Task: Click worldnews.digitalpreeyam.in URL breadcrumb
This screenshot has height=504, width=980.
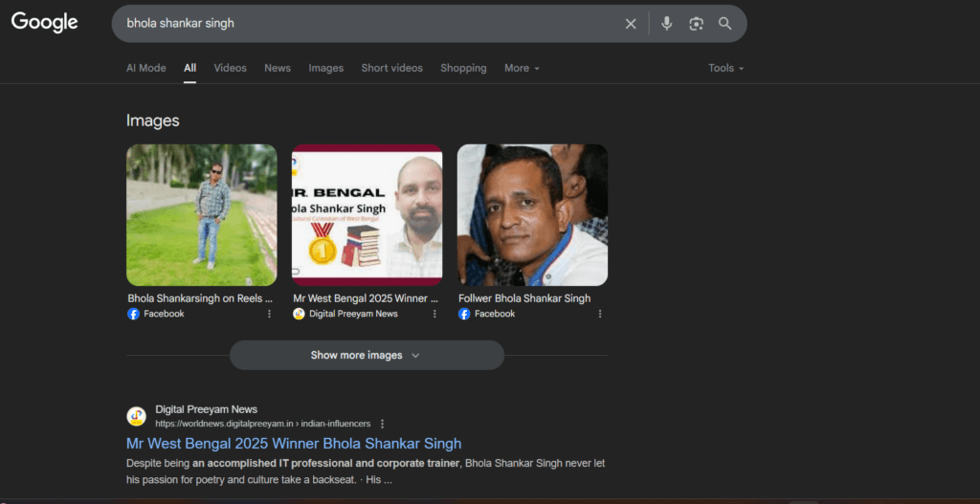Action: click(262, 424)
